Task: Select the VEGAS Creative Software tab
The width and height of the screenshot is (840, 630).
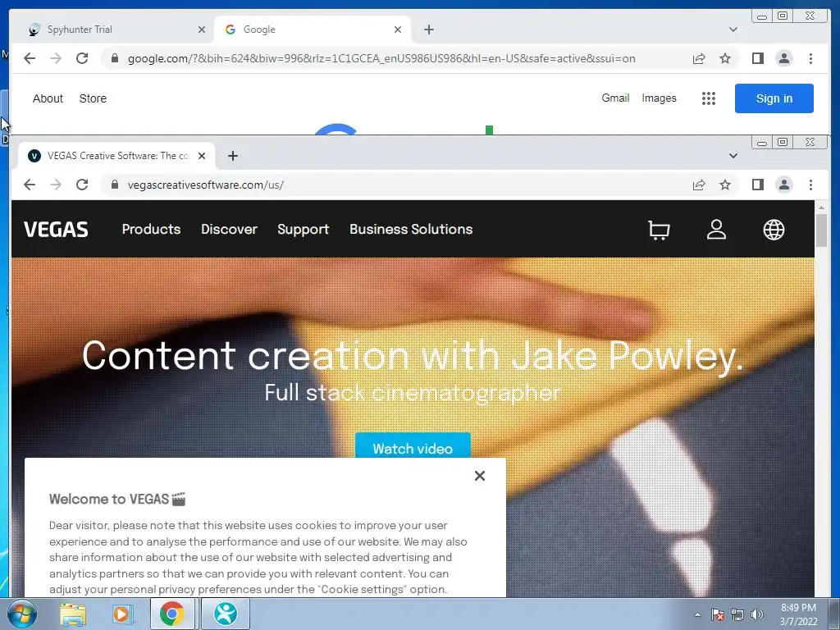Action: (x=116, y=156)
